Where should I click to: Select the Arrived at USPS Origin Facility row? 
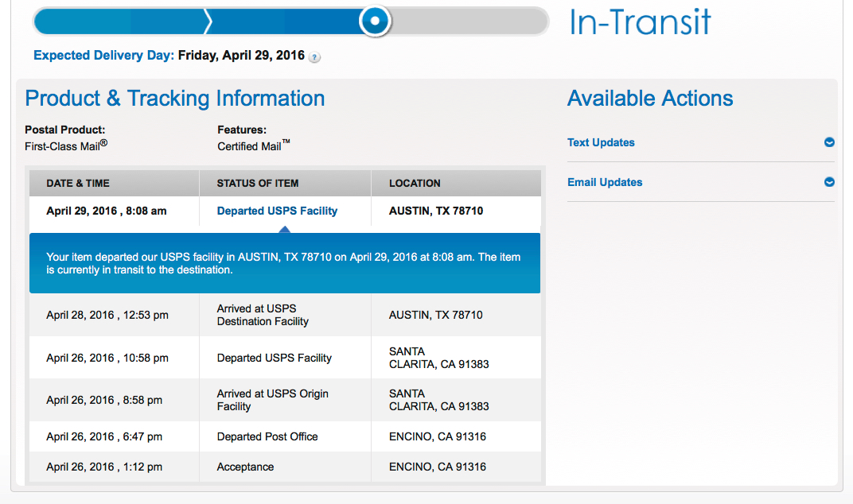[285, 400]
